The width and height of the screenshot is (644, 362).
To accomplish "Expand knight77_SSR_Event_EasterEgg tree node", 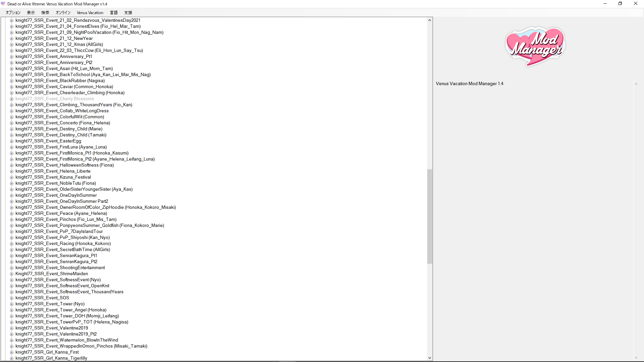I will [11, 141].
